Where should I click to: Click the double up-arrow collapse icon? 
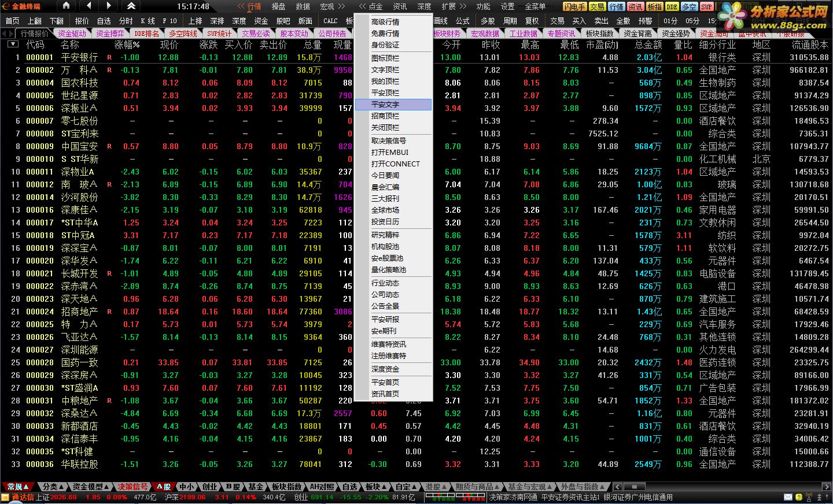pos(131,6)
